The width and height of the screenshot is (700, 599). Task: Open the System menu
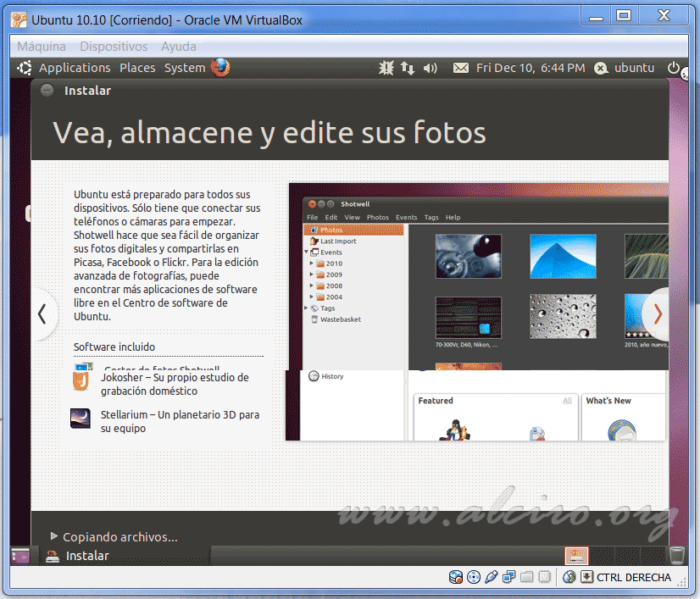point(185,68)
